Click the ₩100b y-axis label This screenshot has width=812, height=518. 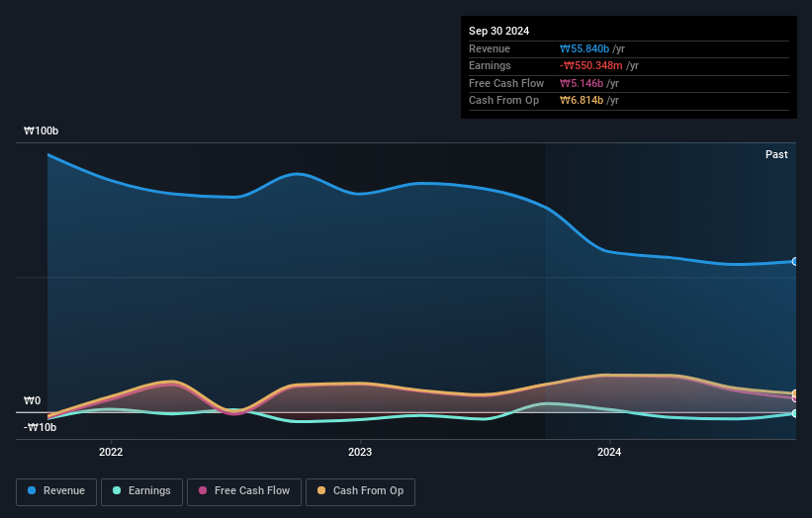pos(41,130)
